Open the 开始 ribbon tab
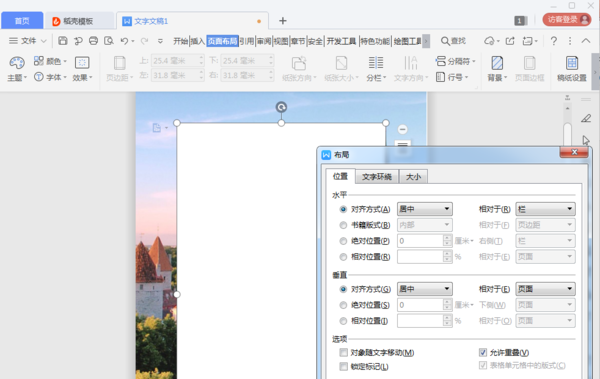The image size is (600, 379). click(181, 41)
